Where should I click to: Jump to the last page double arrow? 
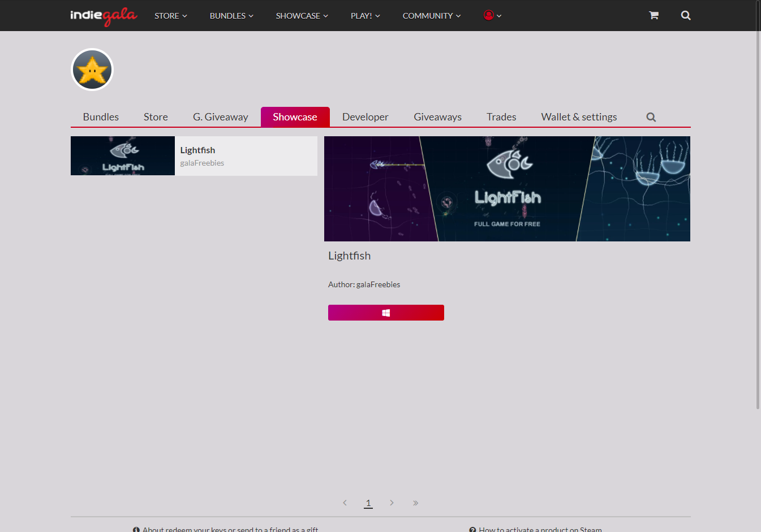pyautogui.click(x=415, y=503)
